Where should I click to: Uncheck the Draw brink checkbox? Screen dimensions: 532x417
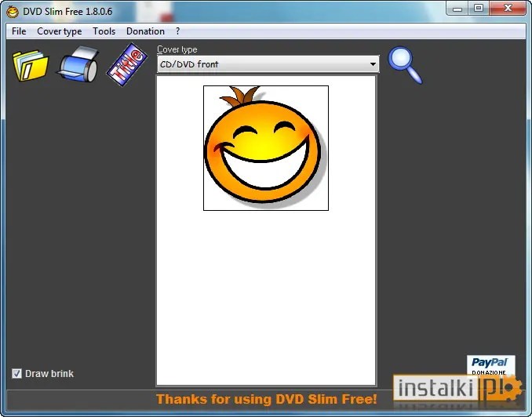(x=16, y=373)
